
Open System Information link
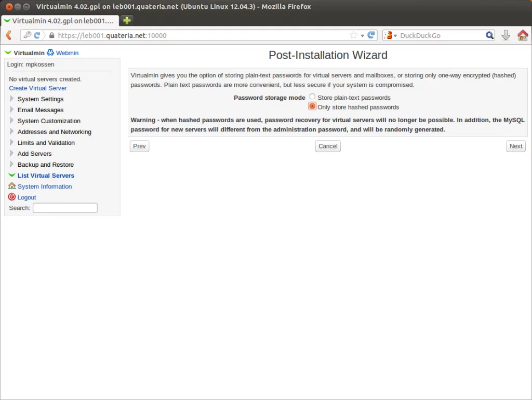pos(45,186)
